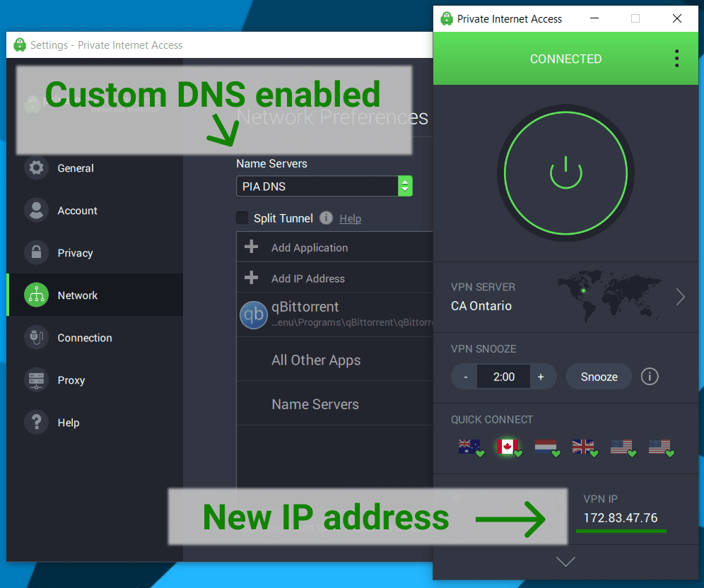
Task: Enable the Split Tunnel checkbox
Action: (x=242, y=218)
